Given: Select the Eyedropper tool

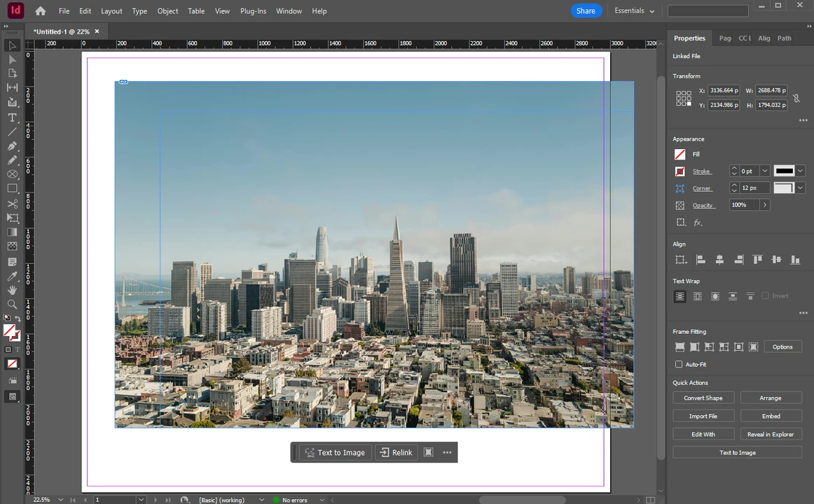Looking at the screenshot, I should click(x=13, y=276).
